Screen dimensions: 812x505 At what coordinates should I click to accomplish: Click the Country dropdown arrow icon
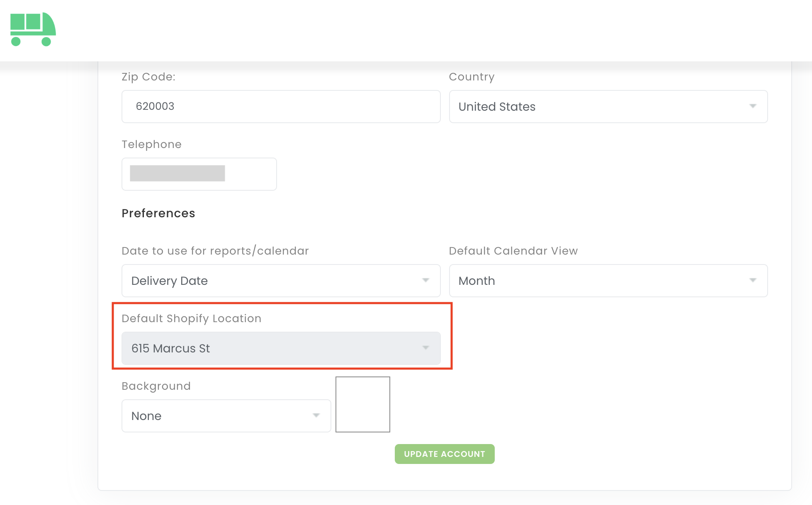(753, 106)
